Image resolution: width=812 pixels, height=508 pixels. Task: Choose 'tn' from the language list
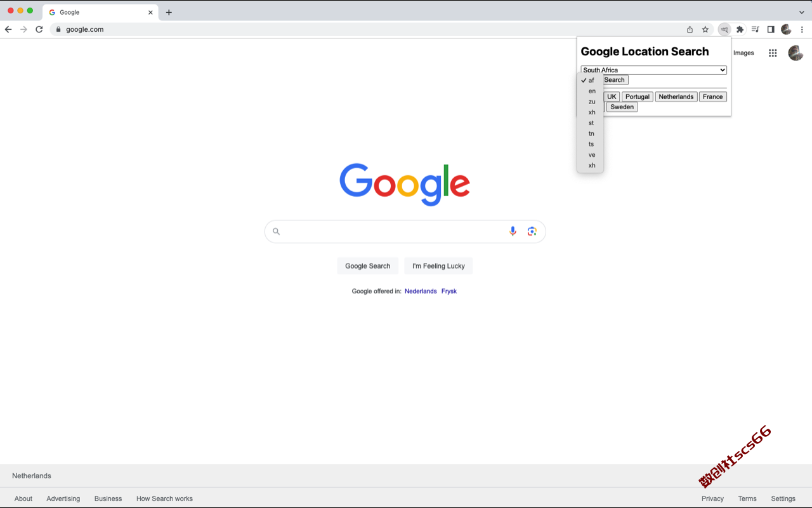pyautogui.click(x=590, y=133)
